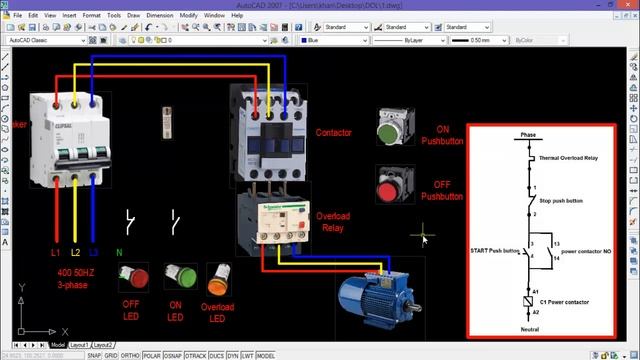Open the Format menu
The height and width of the screenshot is (360, 640).
click(91, 15)
